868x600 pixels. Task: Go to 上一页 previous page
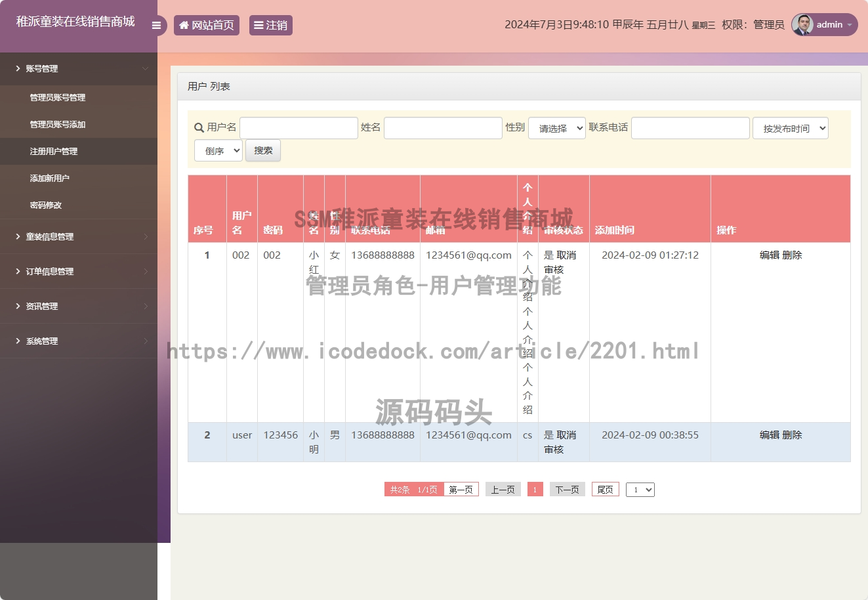pos(503,490)
